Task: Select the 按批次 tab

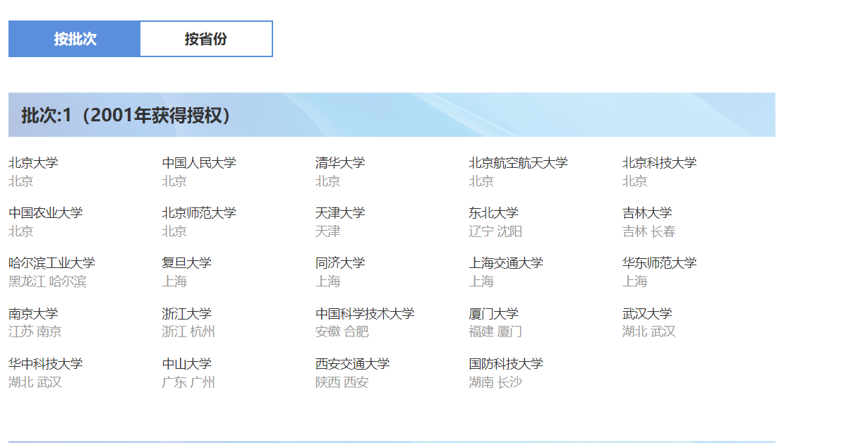Action: click(x=74, y=39)
